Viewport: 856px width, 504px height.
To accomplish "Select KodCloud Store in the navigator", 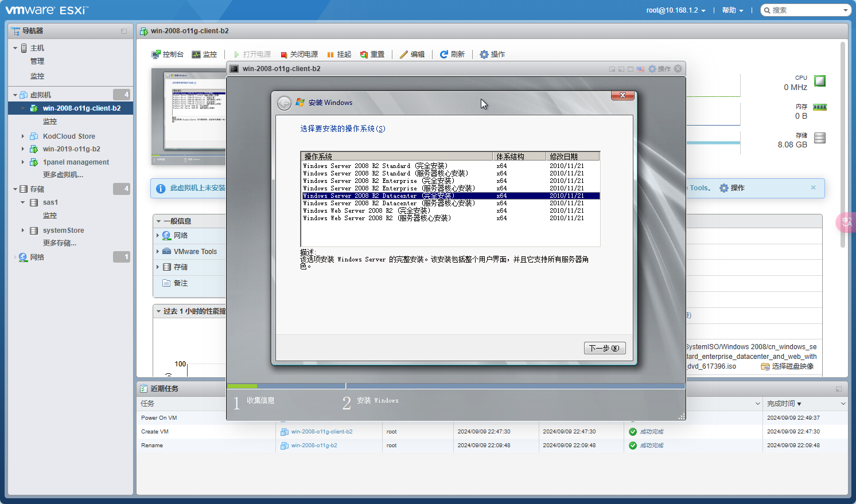I will tap(69, 136).
